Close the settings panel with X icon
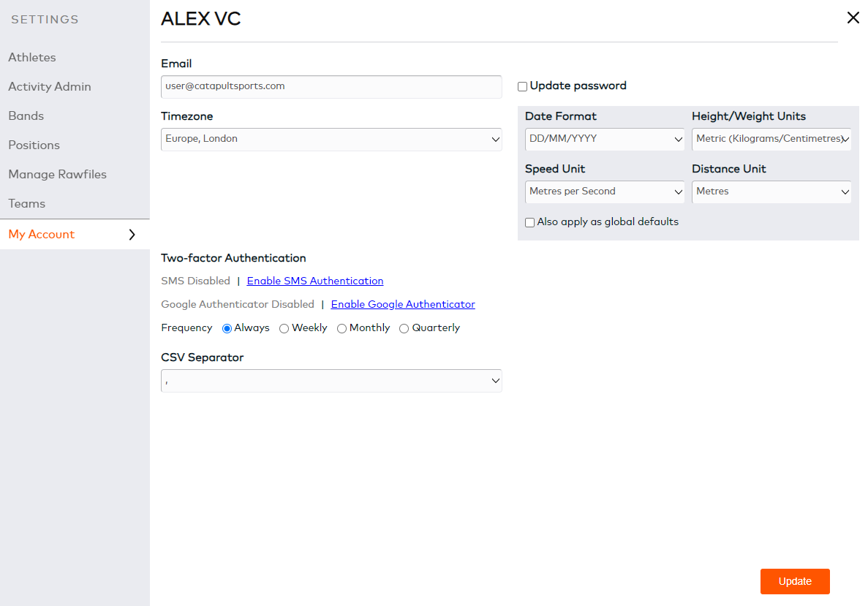This screenshot has height=606, width=868. 853,18
